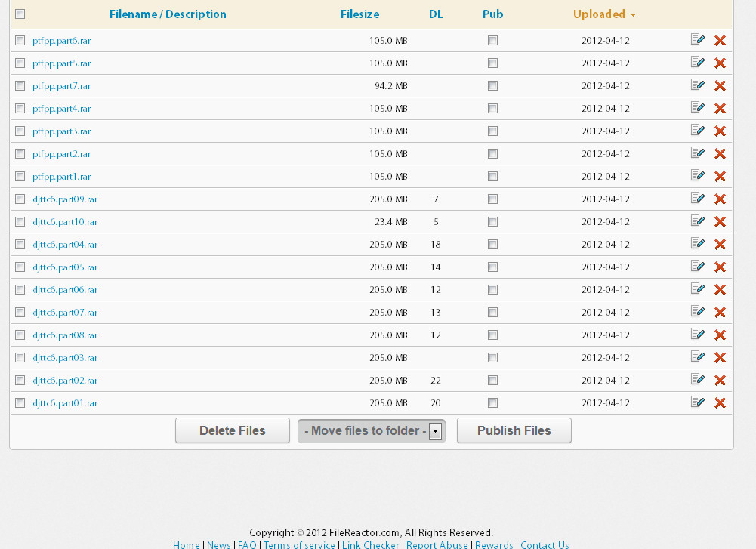This screenshot has height=549, width=756.
Task: Open the djttc6.part05.rar file link
Action: (65, 267)
